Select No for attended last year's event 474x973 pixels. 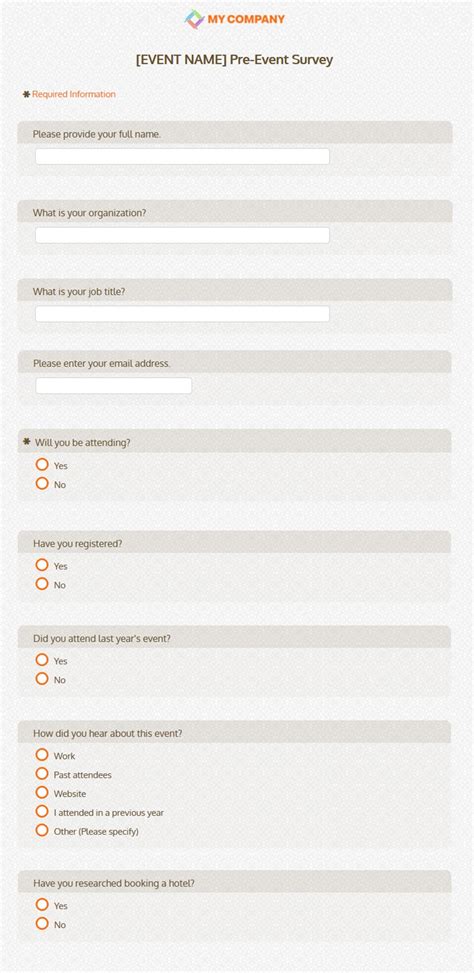pyautogui.click(x=42, y=679)
